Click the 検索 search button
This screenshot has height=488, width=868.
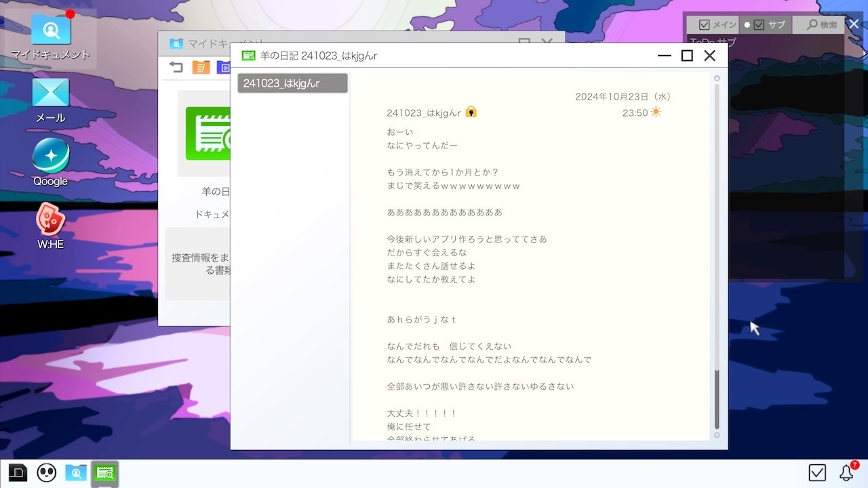pos(822,24)
